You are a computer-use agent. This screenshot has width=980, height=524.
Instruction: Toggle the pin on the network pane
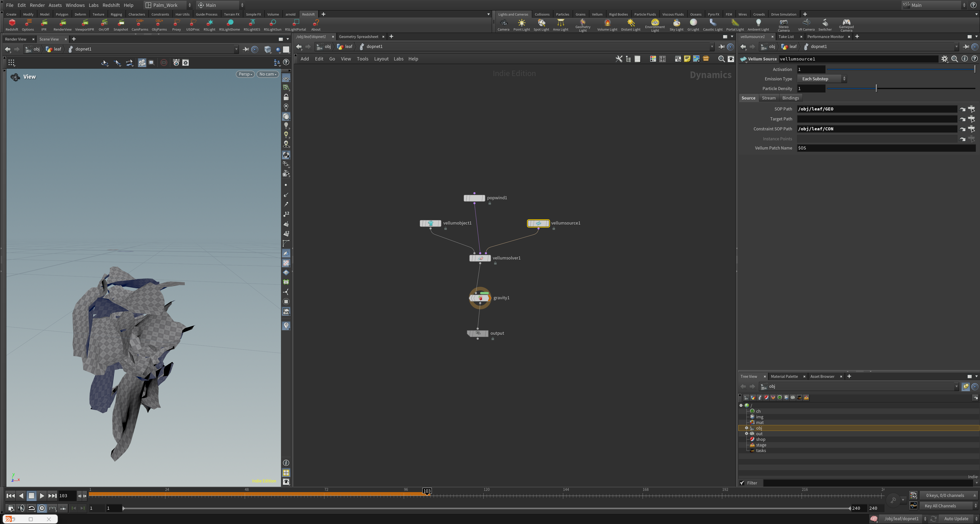(x=721, y=47)
